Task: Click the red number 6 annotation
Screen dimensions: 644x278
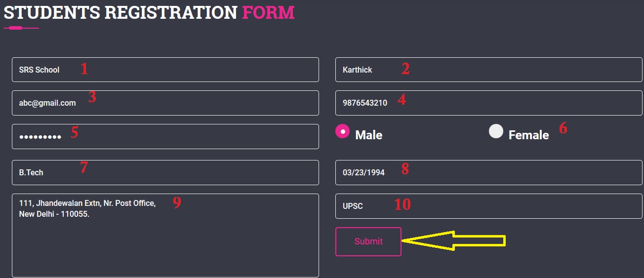Action: (x=563, y=128)
